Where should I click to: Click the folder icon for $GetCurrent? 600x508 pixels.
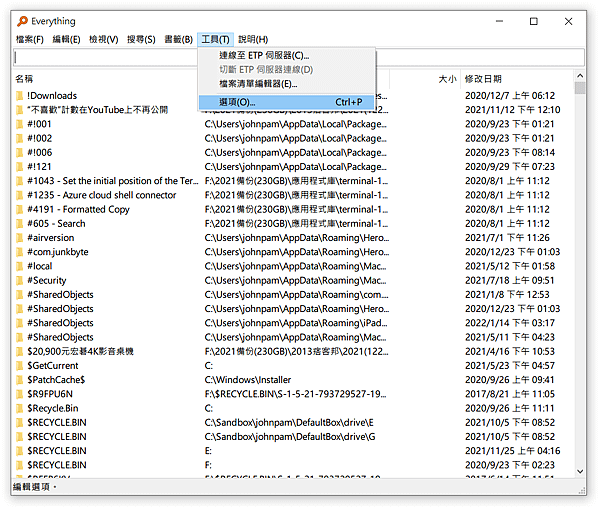point(20,366)
